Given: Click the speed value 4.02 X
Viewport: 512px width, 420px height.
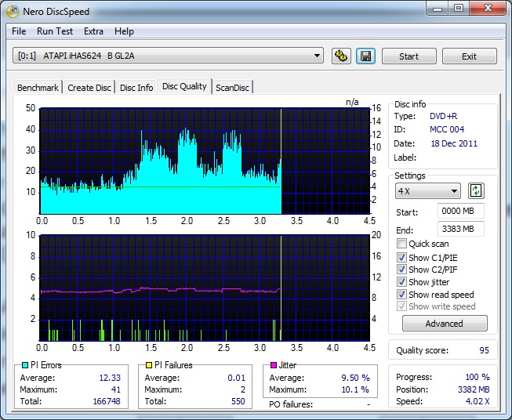Looking at the screenshot, I should [478, 401].
